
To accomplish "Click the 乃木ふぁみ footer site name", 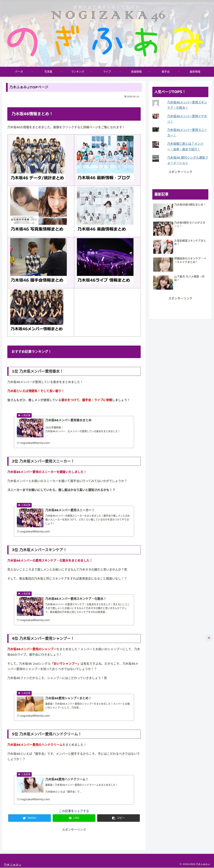I will 12,865.
